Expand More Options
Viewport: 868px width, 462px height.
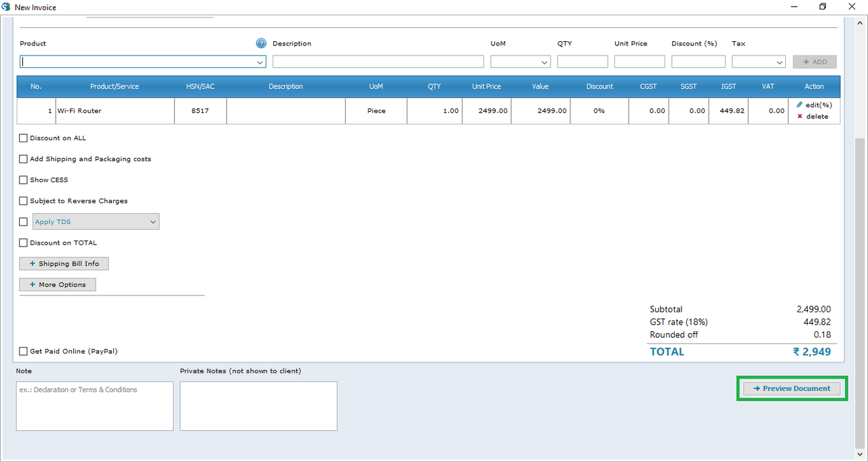tap(58, 285)
